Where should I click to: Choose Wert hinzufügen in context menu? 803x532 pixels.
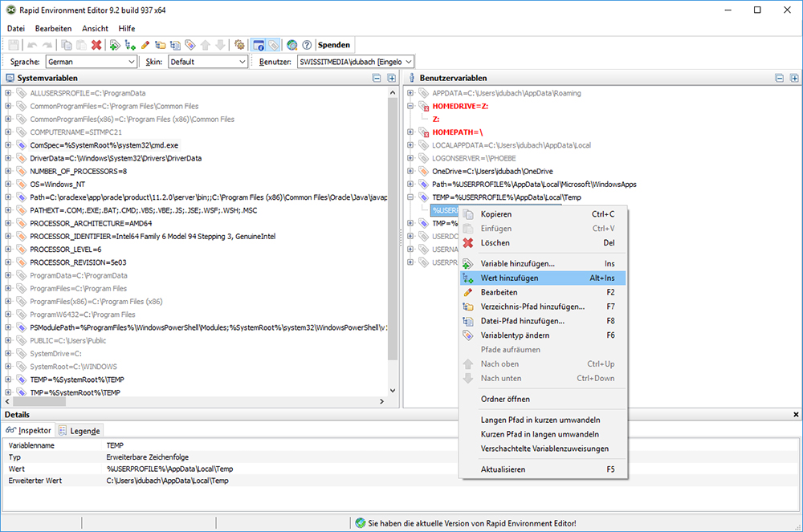[x=543, y=278]
